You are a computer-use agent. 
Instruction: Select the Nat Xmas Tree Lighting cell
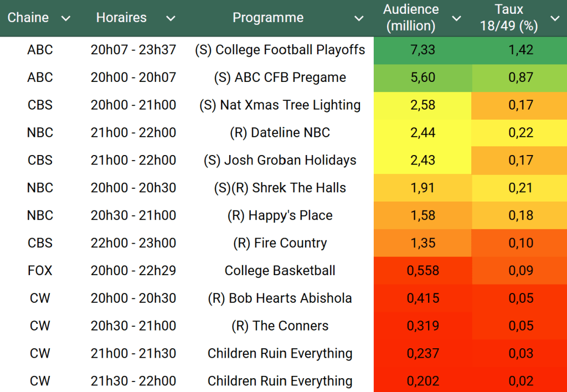[x=280, y=105]
